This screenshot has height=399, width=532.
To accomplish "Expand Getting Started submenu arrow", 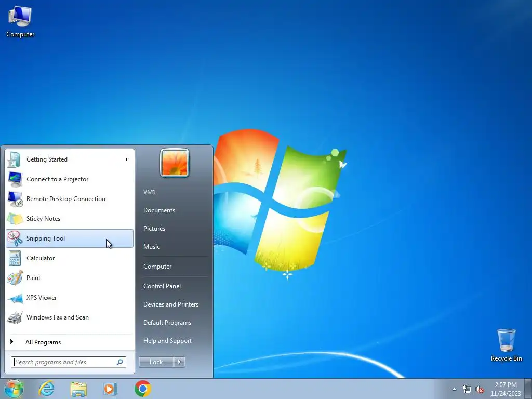I will click(x=127, y=159).
